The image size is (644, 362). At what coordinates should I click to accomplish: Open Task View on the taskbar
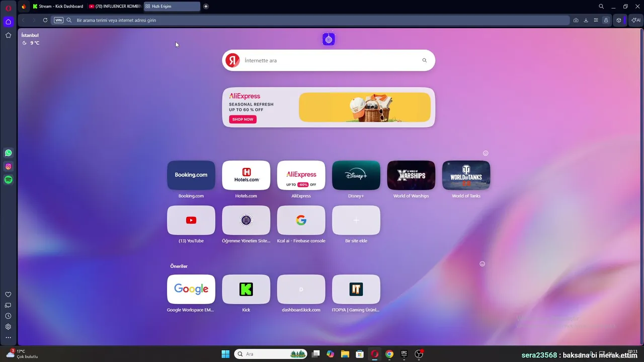point(315,354)
